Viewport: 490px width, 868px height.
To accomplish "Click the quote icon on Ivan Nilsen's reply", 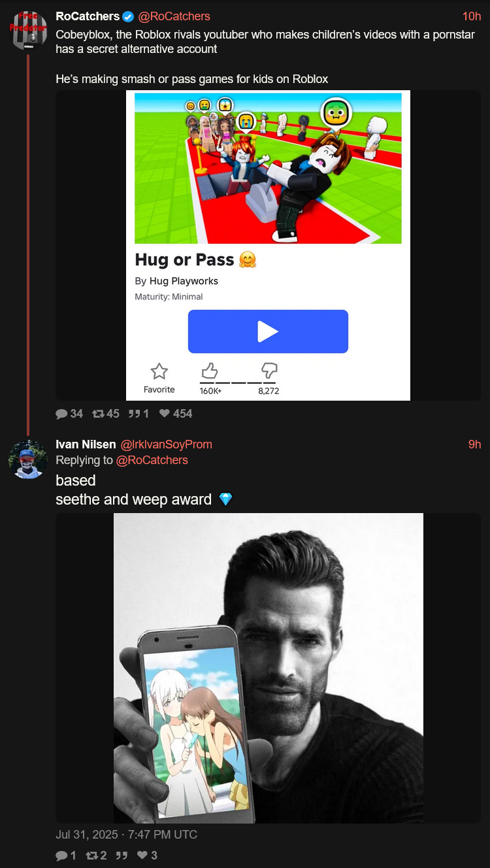I will tap(122, 855).
